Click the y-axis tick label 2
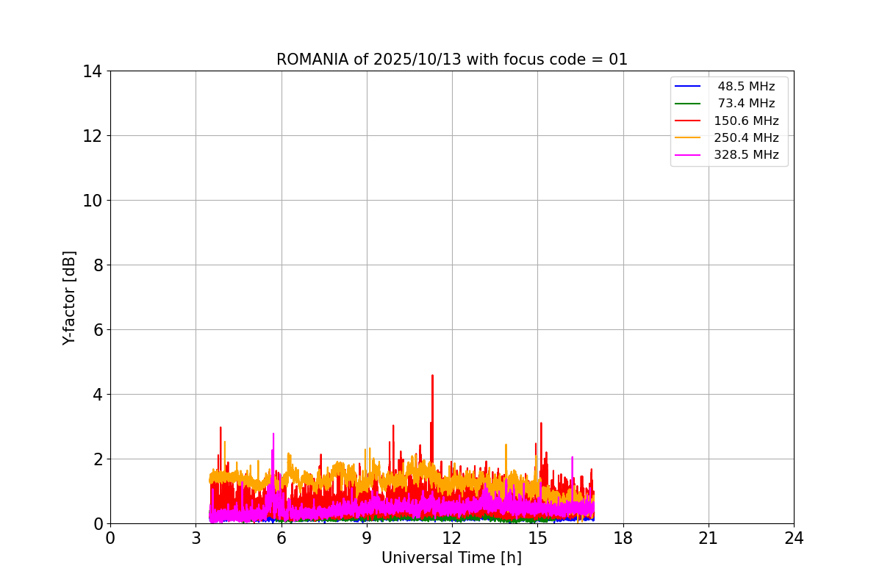This screenshot has height=588, width=882. 98,459
